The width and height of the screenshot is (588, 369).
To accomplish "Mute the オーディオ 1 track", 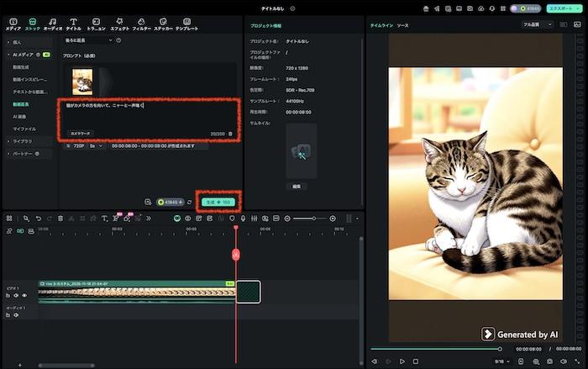I will [17, 316].
